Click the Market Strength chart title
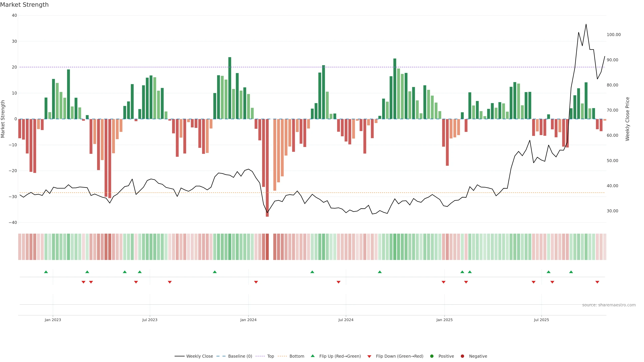 [x=24, y=5]
